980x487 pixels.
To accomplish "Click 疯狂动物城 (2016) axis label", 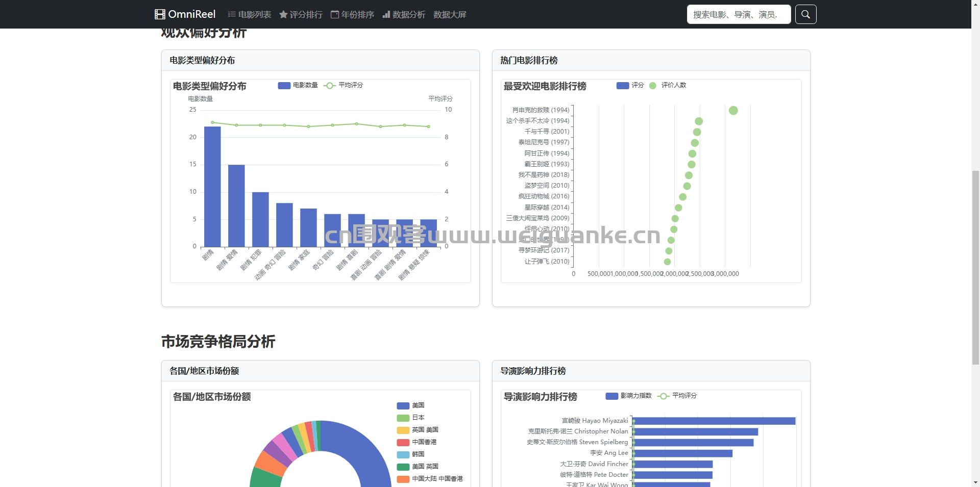I will pos(544,196).
